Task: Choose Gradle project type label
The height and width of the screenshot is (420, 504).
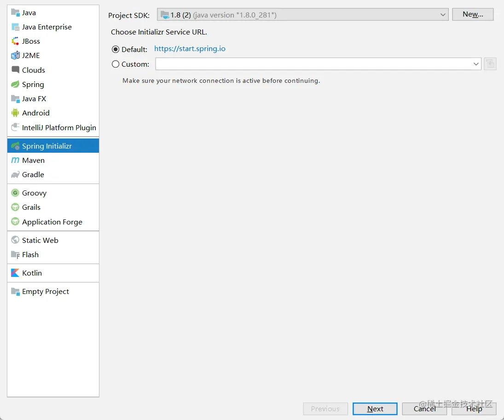Action: click(x=33, y=174)
